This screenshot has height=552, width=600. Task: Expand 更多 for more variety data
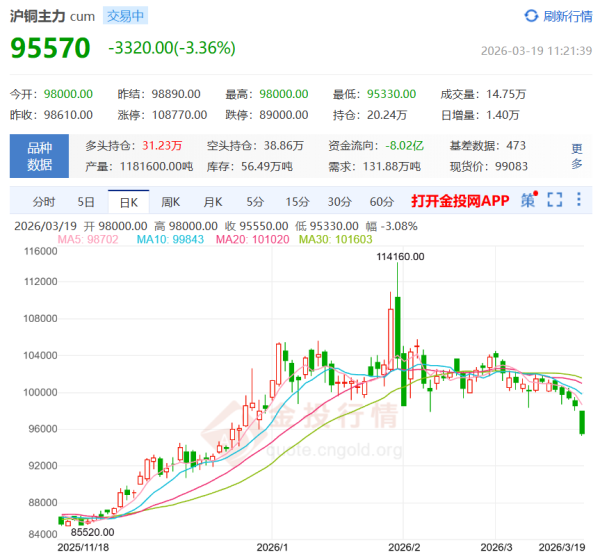[x=577, y=156]
